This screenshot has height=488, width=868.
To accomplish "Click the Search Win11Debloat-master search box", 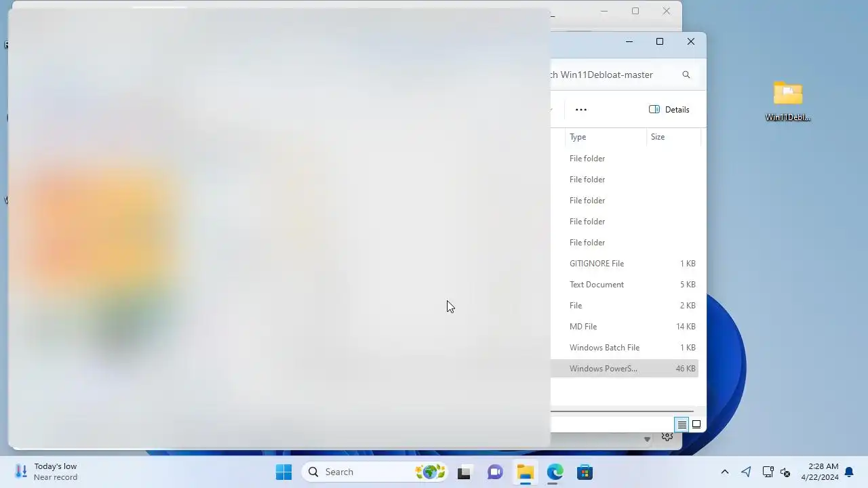I will click(x=620, y=75).
